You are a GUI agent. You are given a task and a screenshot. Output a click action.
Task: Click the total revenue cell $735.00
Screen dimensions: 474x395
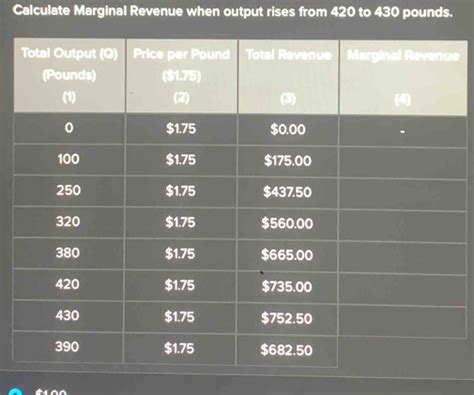coord(287,287)
